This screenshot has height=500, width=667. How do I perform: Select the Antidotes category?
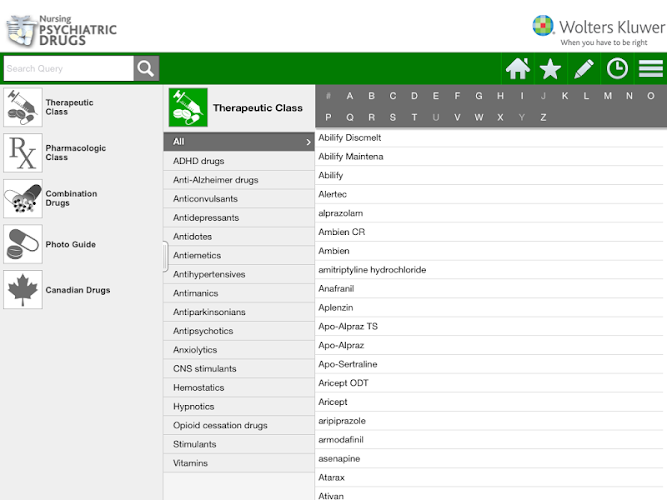[239, 236]
